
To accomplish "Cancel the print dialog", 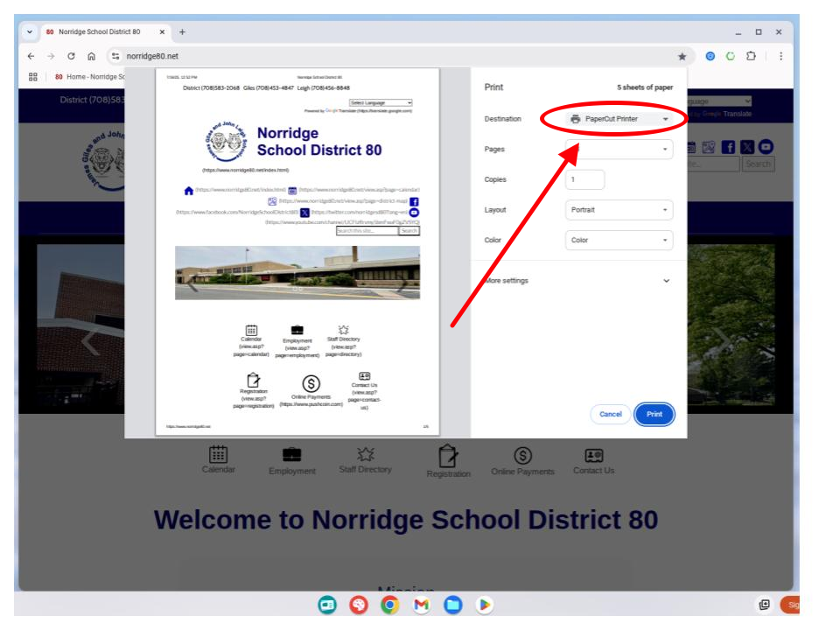I will coord(610,414).
